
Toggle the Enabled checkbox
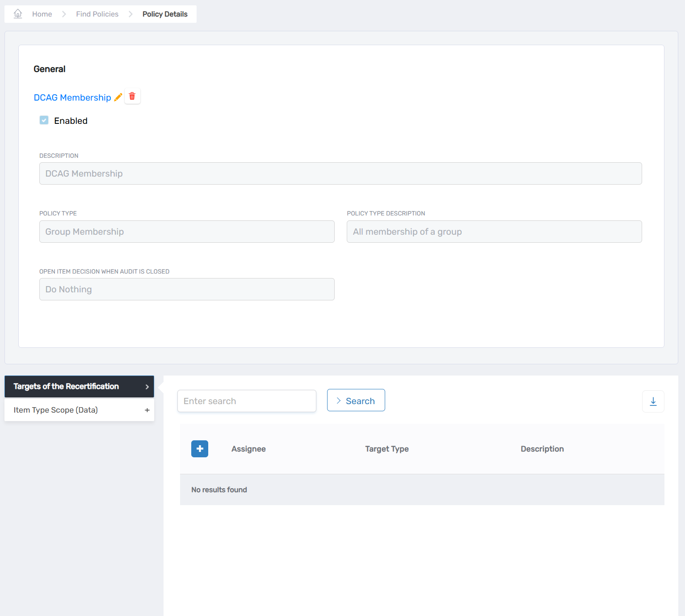44,120
